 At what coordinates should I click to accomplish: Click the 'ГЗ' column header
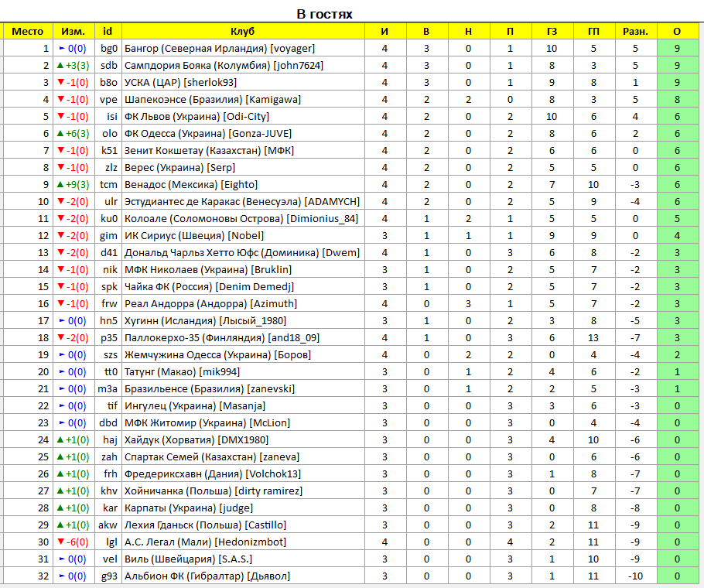point(552,32)
